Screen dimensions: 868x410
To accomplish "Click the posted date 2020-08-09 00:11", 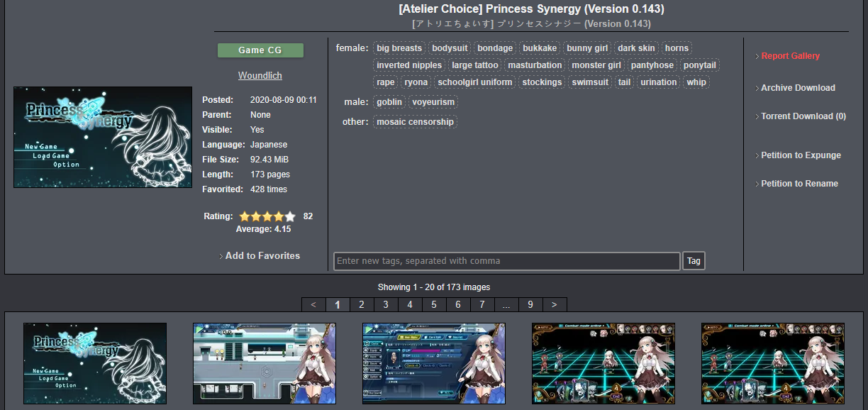I will pyautogui.click(x=284, y=100).
